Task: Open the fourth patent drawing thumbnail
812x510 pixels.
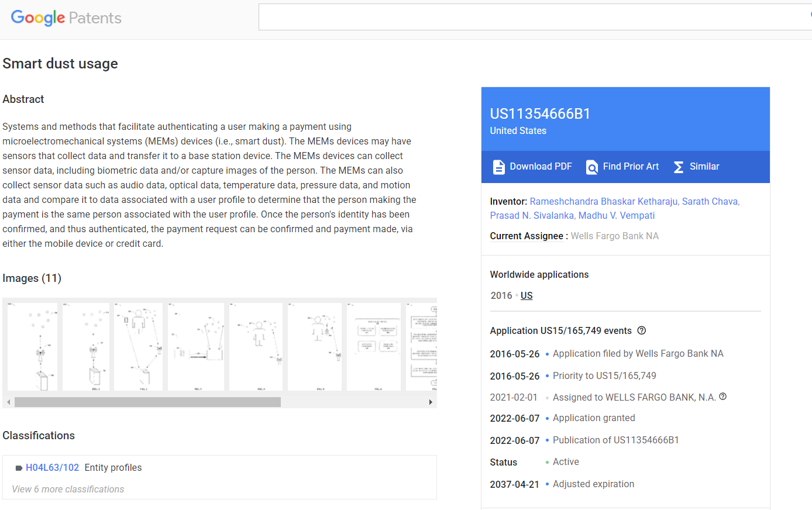Action: click(x=196, y=346)
